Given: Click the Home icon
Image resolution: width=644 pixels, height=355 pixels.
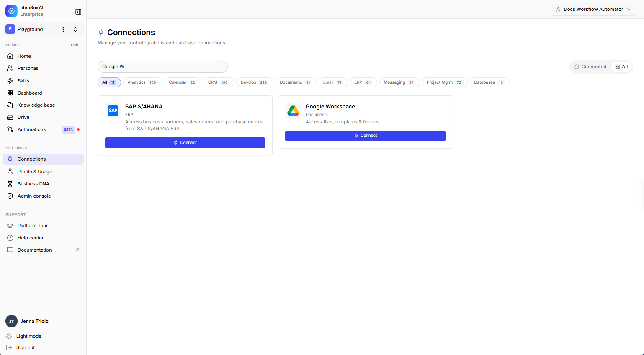Looking at the screenshot, I should click(x=10, y=56).
